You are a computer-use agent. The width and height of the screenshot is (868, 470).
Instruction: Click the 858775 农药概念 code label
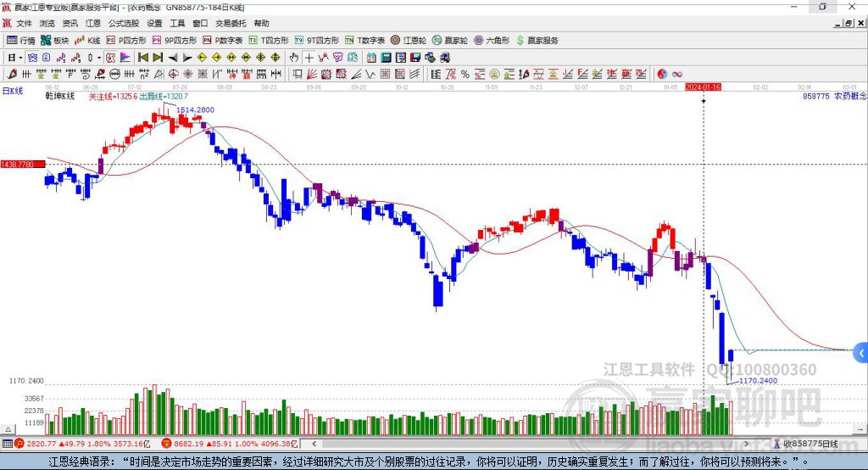tap(835, 96)
